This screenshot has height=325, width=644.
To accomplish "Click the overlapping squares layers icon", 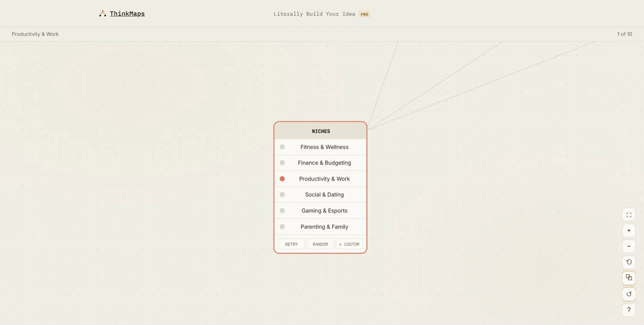I will (629, 278).
